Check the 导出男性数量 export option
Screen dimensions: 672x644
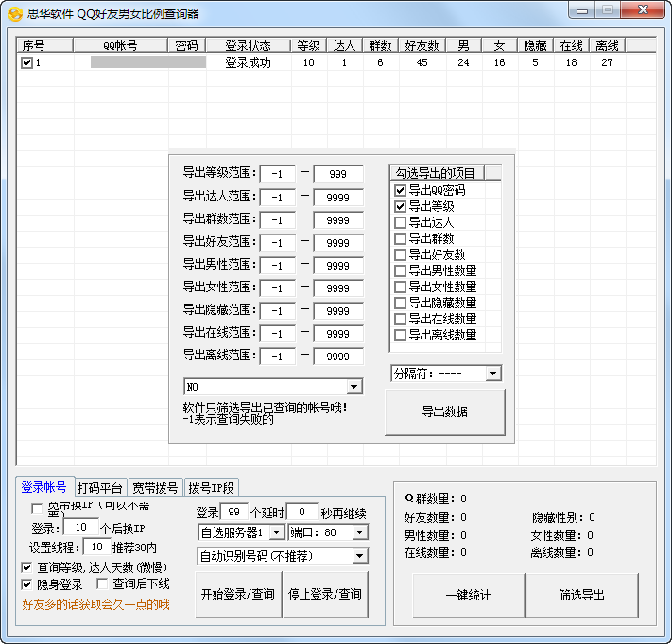[x=400, y=270]
